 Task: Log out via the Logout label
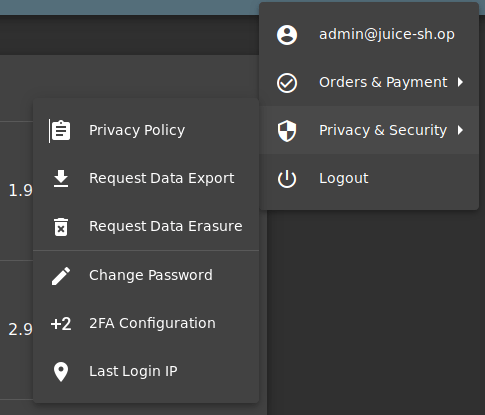click(344, 178)
